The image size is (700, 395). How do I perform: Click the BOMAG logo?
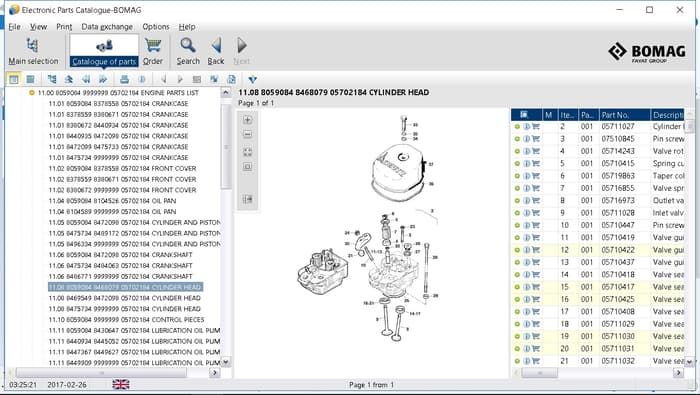tap(647, 52)
